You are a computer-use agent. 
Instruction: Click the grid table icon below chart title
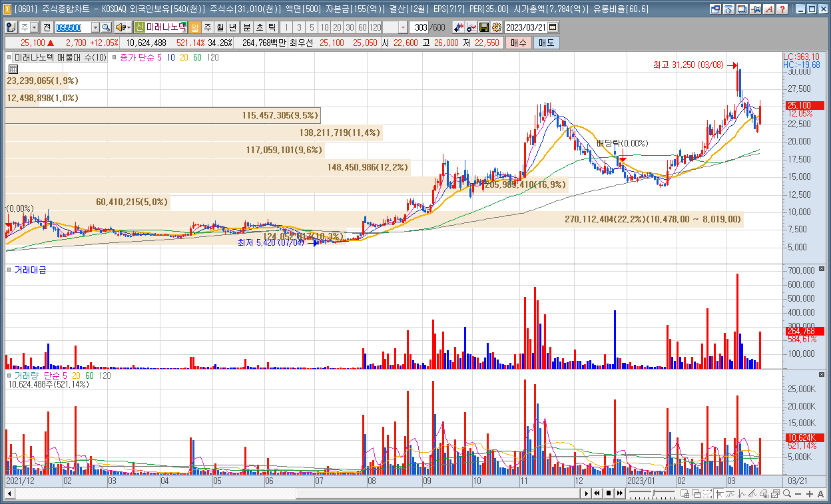pyautogui.click(x=12, y=69)
